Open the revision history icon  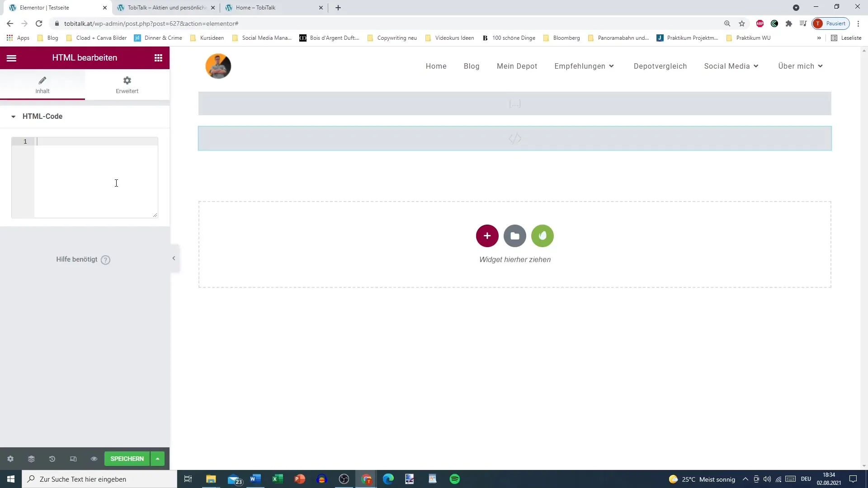[x=52, y=459]
